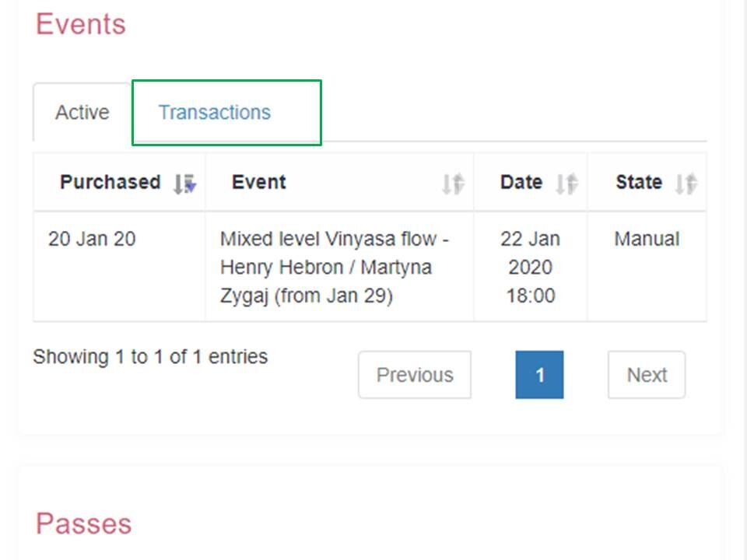Screen dimensions: 747x560
Task: Select the 20 Jan 20 purchased date cell
Action: click(x=92, y=239)
